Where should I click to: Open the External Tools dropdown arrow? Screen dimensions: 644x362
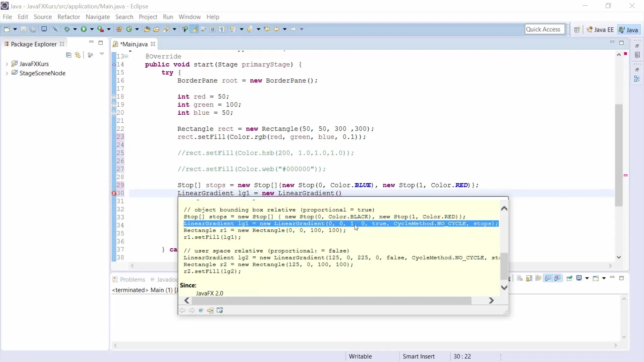pyautogui.click(x=109, y=29)
